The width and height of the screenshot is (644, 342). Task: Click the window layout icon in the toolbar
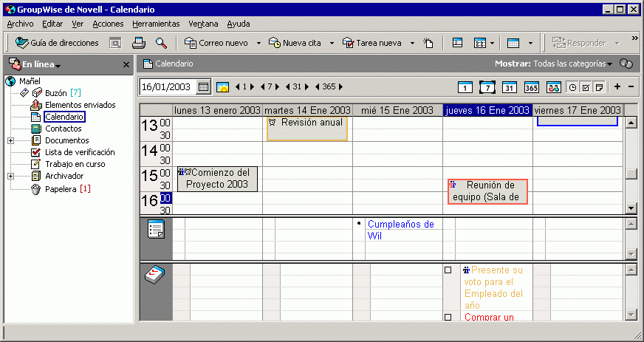[458, 43]
